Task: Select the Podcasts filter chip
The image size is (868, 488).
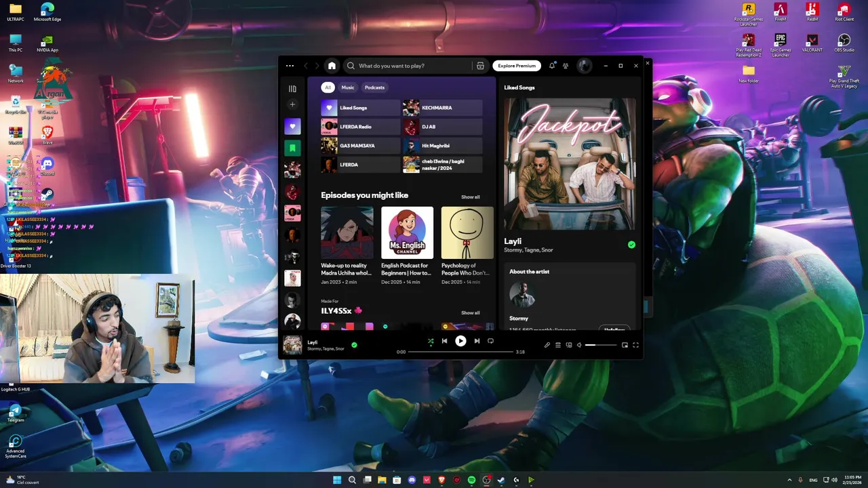Action: coord(374,87)
